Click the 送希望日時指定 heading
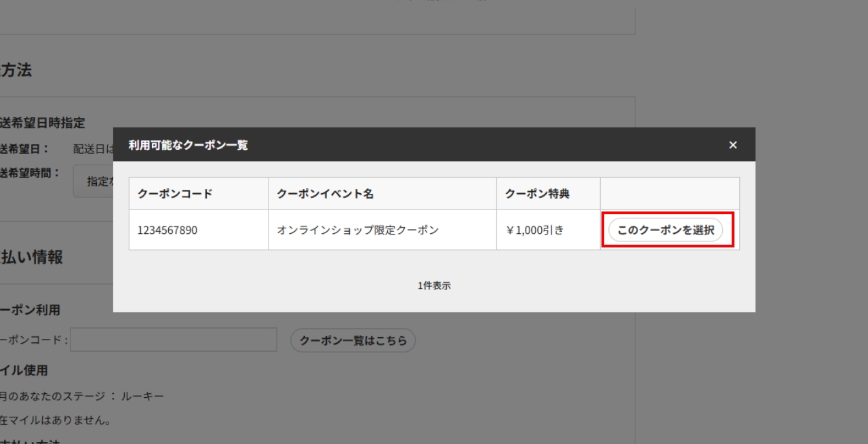 click(42, 123)
